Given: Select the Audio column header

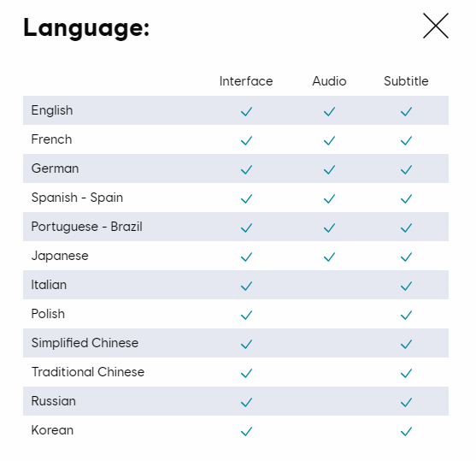Looking at the screenshot, I should [x=329, y=81].
